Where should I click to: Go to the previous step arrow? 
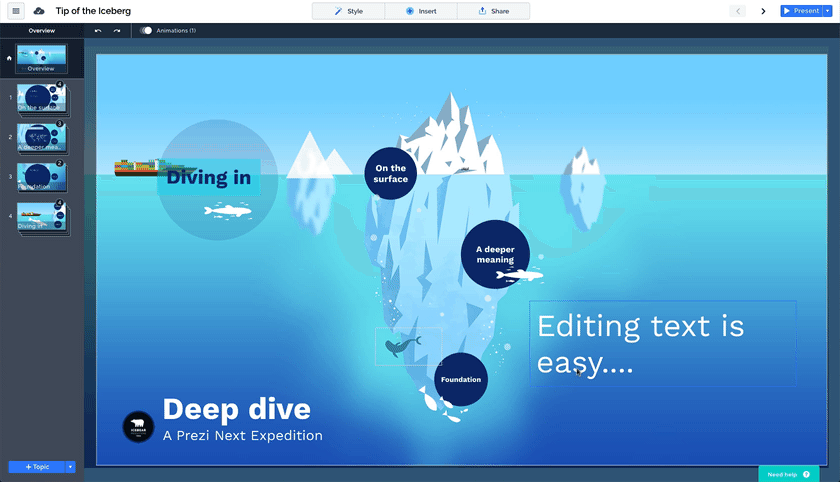[739, 11]
